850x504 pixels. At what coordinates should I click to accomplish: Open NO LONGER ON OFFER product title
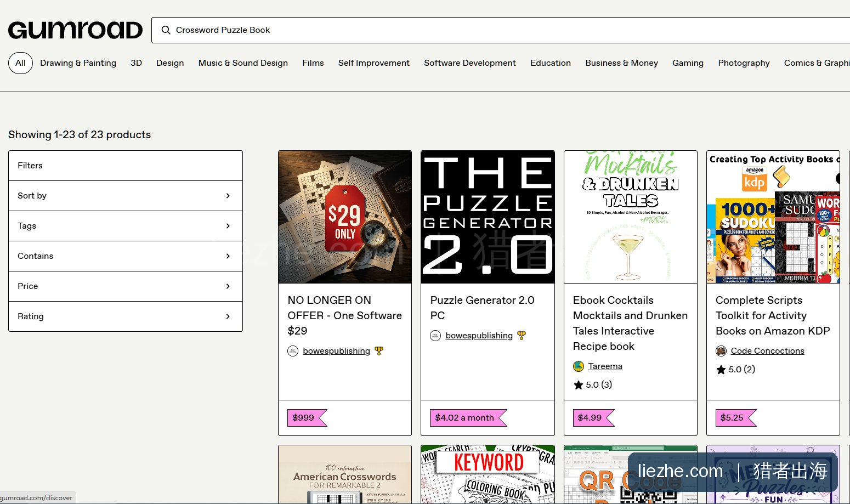(345, 315)
